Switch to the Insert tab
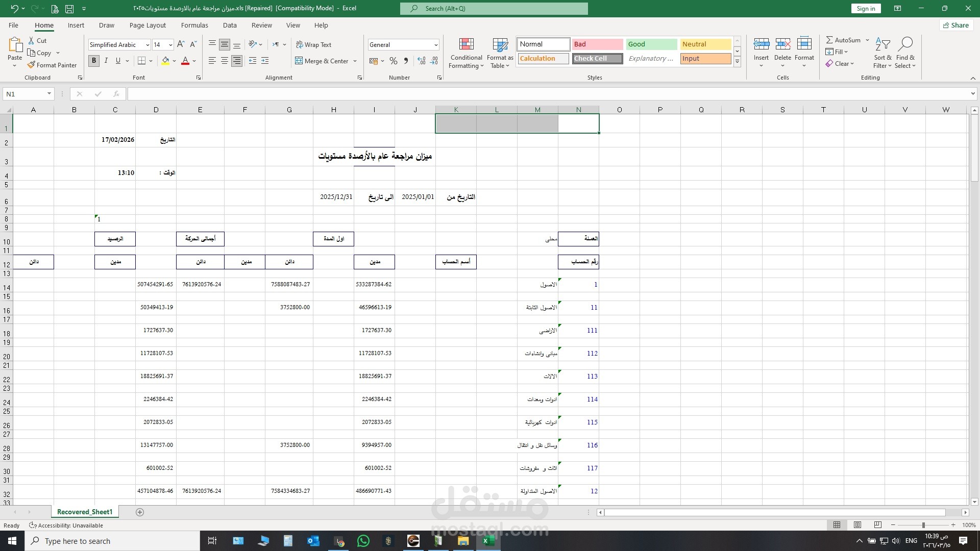Viewport: 980px width, 551px height. [76, 25]
